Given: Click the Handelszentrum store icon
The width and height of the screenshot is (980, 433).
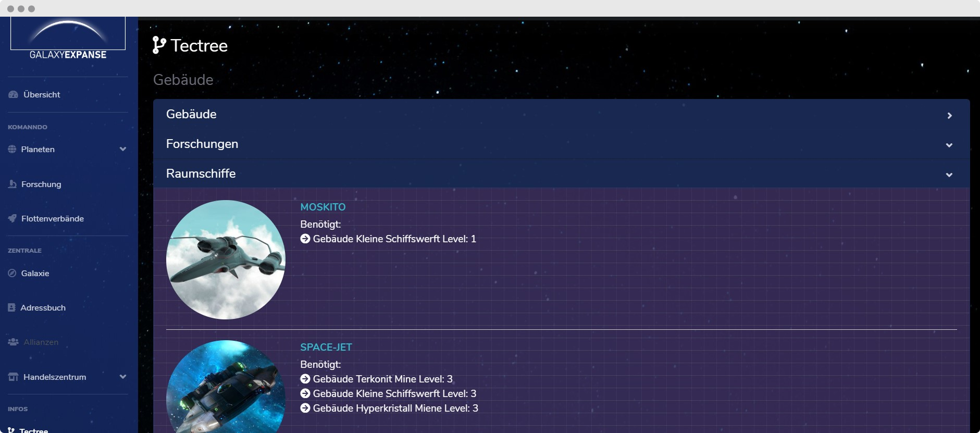Looking at the screenshot, I should [x=13, y=377].
